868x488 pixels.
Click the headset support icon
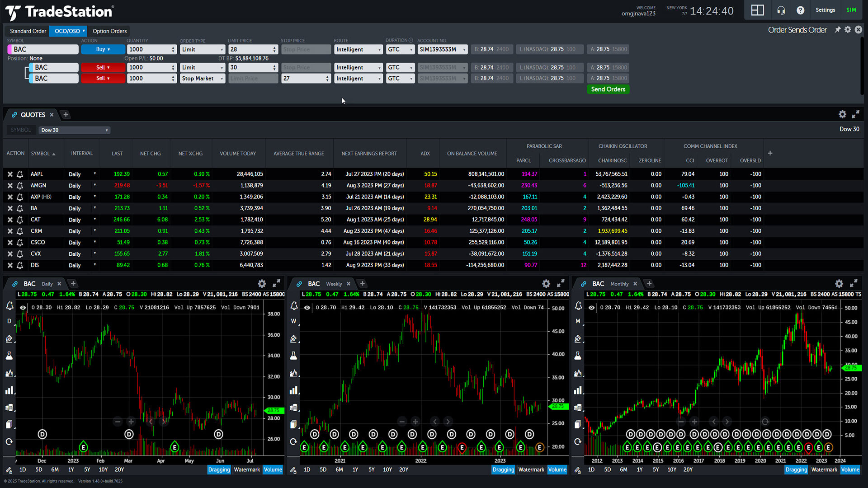(781, 10)
